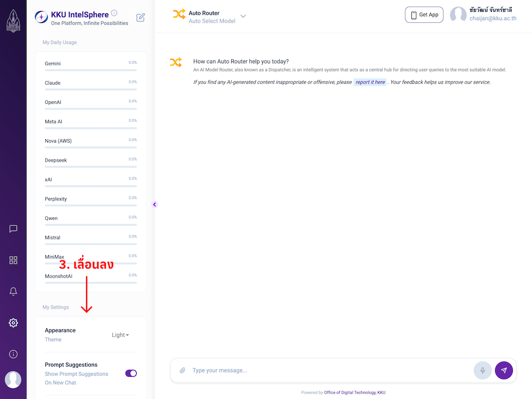Screen dimensions: 532x399
Task: Click the paperclip attachment icon
Action: pyautogui.click(x=182, y=370)
